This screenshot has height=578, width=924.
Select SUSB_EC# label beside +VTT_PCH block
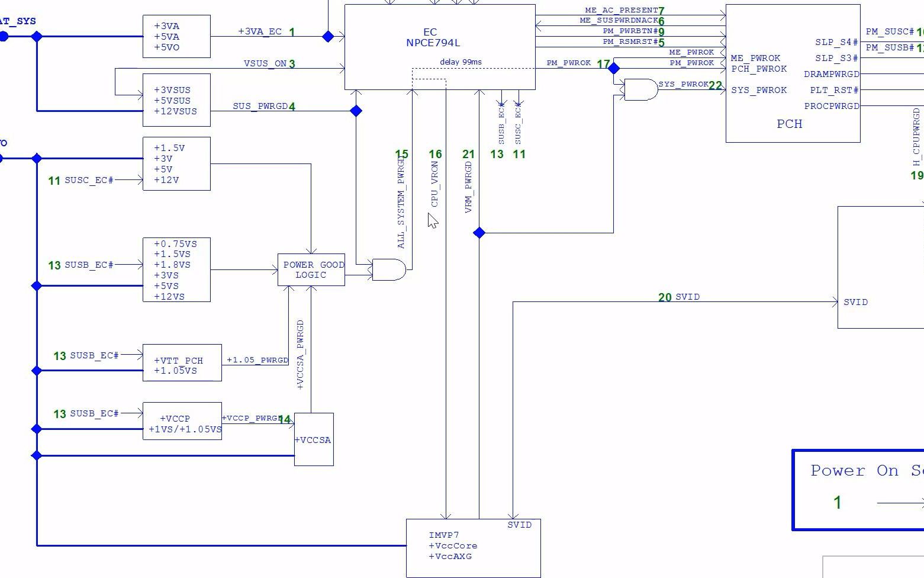(x=94, y=355)
